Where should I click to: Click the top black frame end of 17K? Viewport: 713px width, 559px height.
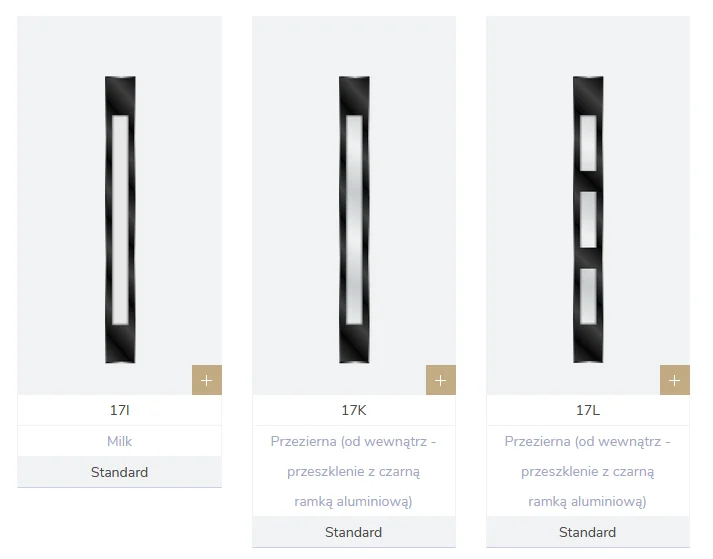click(354, 94)
